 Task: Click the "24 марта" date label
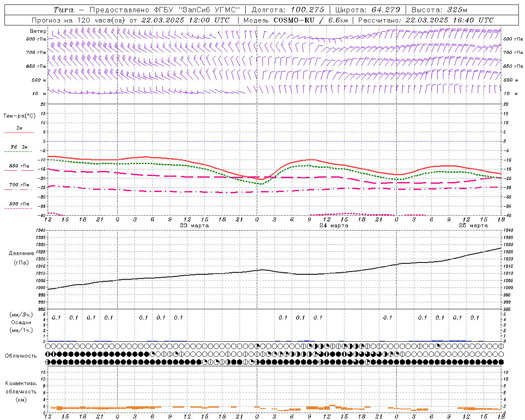[334, 226]
